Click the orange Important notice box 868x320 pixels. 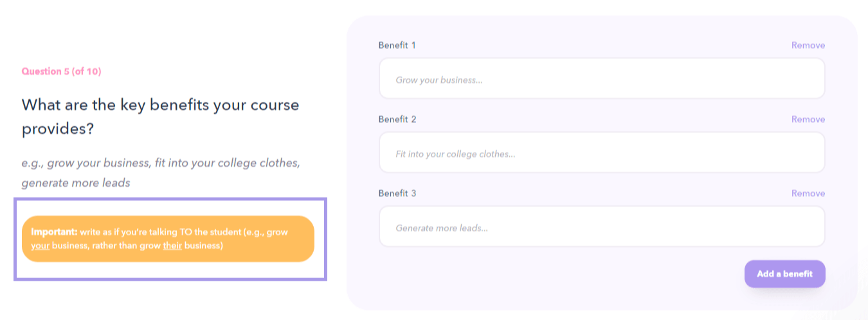[168, 239]
